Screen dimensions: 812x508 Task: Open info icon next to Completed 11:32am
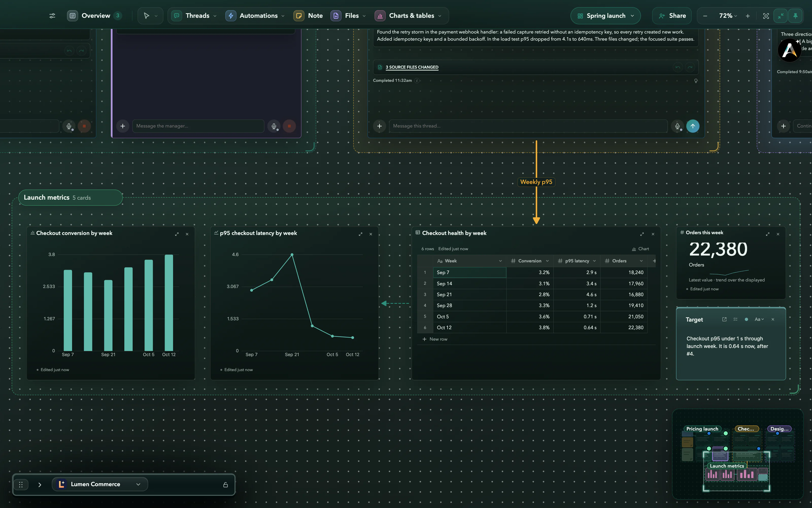pyautogui.click(x=417, y=81)
